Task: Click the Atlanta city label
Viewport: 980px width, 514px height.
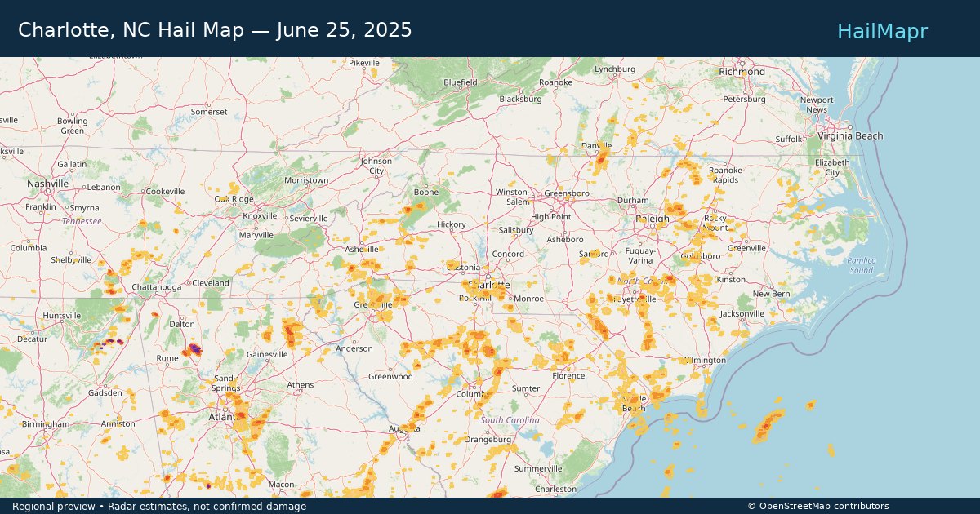Action: pos(223,417)
